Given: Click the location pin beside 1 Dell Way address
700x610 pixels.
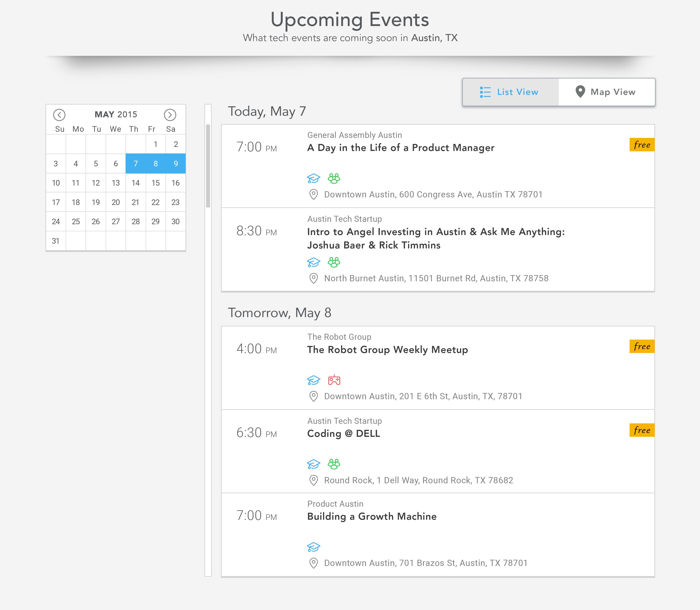Looking at the screenshot, I should click(x=313, y=480).
